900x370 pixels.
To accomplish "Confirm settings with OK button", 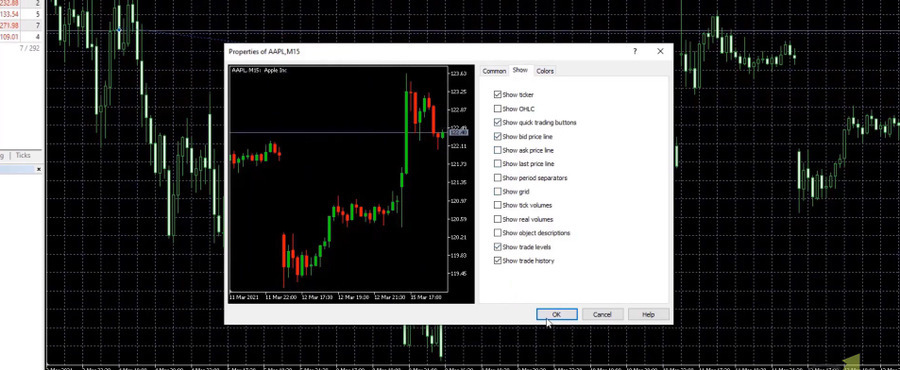I will pos(556,314).
